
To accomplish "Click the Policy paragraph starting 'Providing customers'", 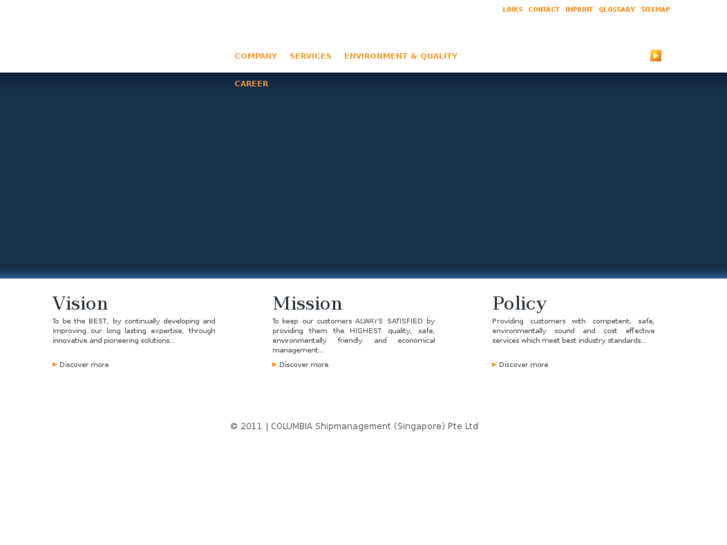I will coord(573,331).
